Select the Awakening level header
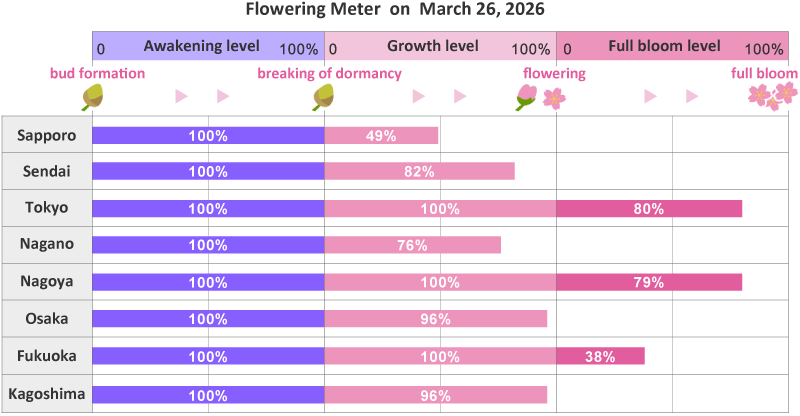800x416 pixels. point(208,47)
